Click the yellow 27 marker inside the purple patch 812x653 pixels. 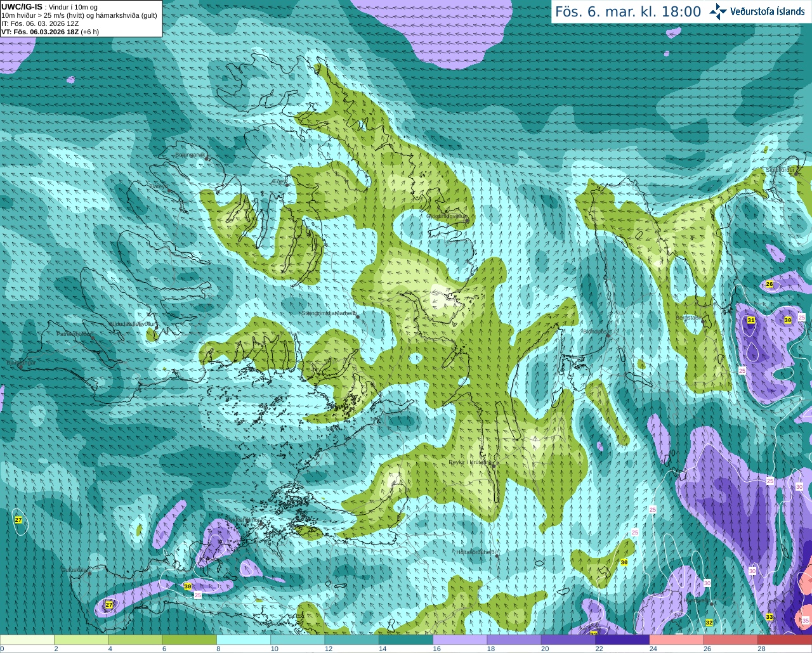pyautogui.click(x=109, y=605)
